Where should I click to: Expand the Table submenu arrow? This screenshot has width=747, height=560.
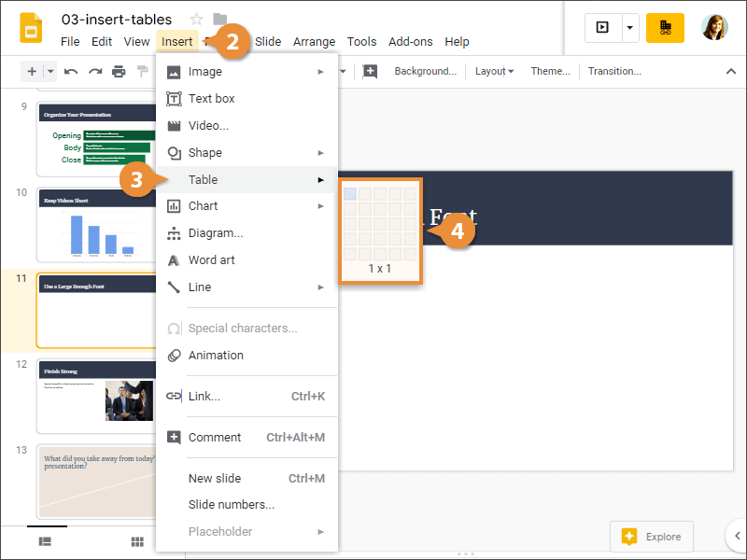point(321,179)
